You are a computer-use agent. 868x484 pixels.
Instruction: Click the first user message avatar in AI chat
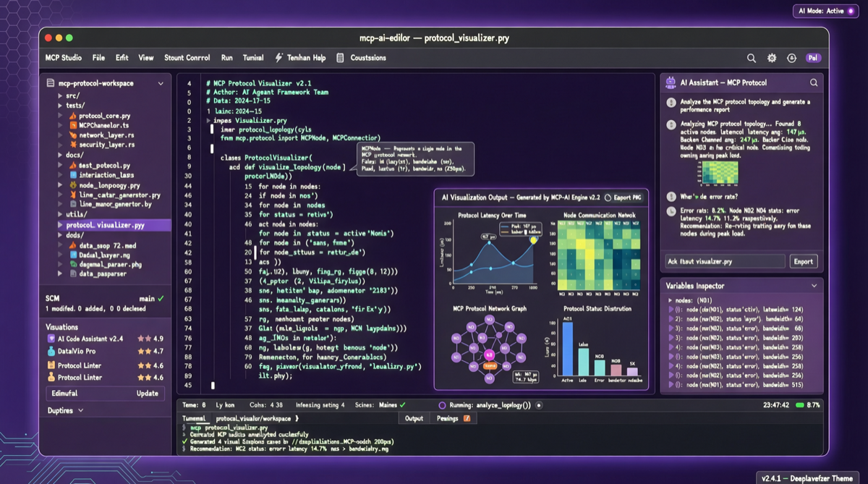coord(671,103)
